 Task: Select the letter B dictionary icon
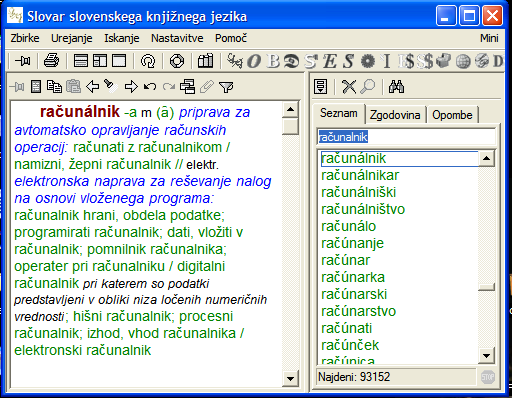273,61
